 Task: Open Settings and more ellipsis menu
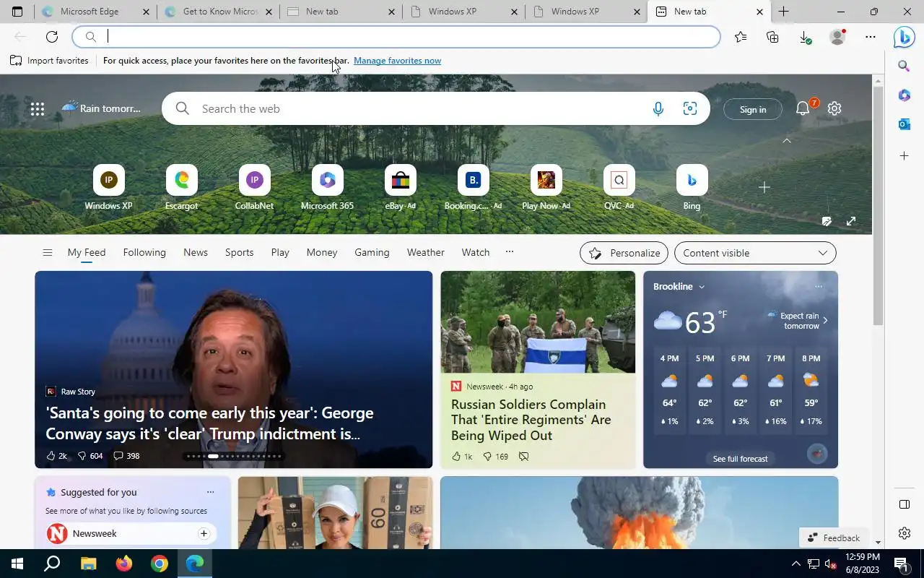click(871, 37)
